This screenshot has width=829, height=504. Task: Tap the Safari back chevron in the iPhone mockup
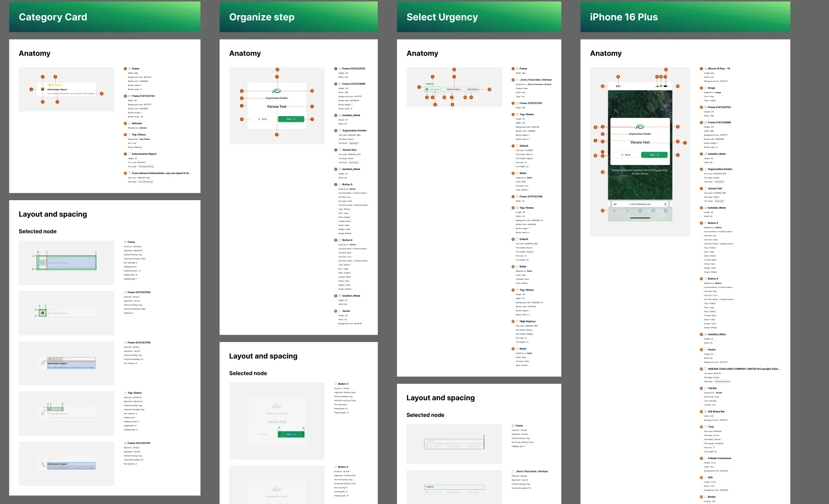tap(615, 210)
